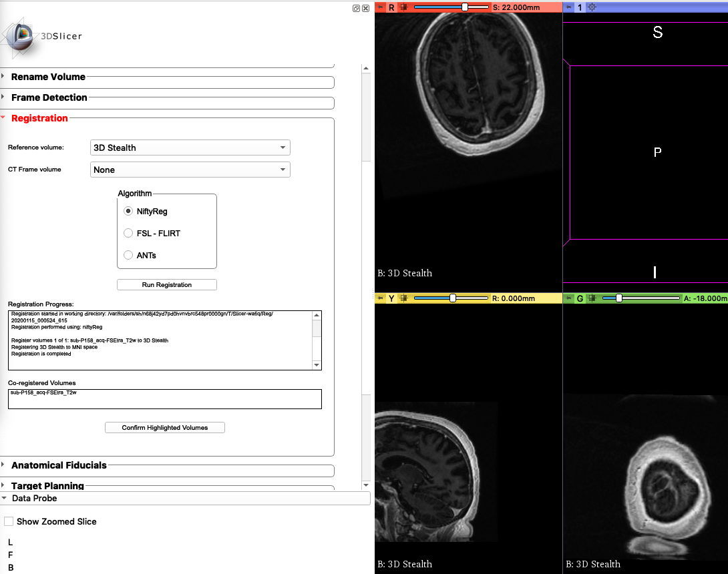The width and height of the screenshot is (728, 574).
Task: Click the A: -18.000mm offset value
Action: tap(706, 298)
